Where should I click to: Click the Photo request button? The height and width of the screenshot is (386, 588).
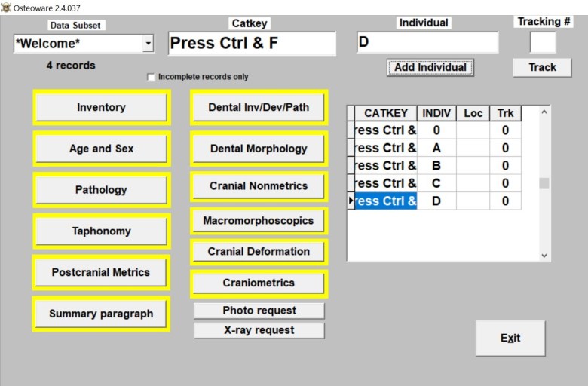[x=259, y=311]
